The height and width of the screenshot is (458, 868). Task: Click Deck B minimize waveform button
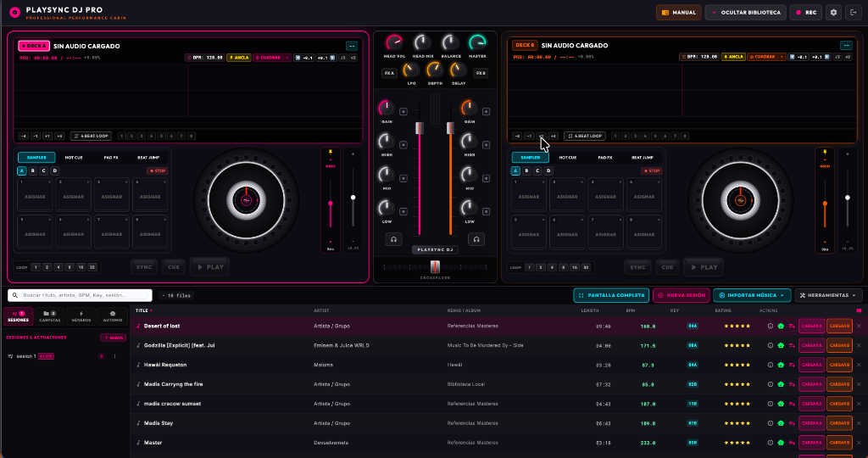(x=846, y=46)
